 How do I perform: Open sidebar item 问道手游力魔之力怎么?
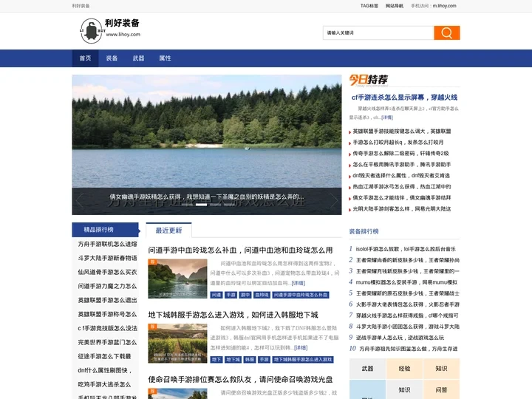pos(107,287)
